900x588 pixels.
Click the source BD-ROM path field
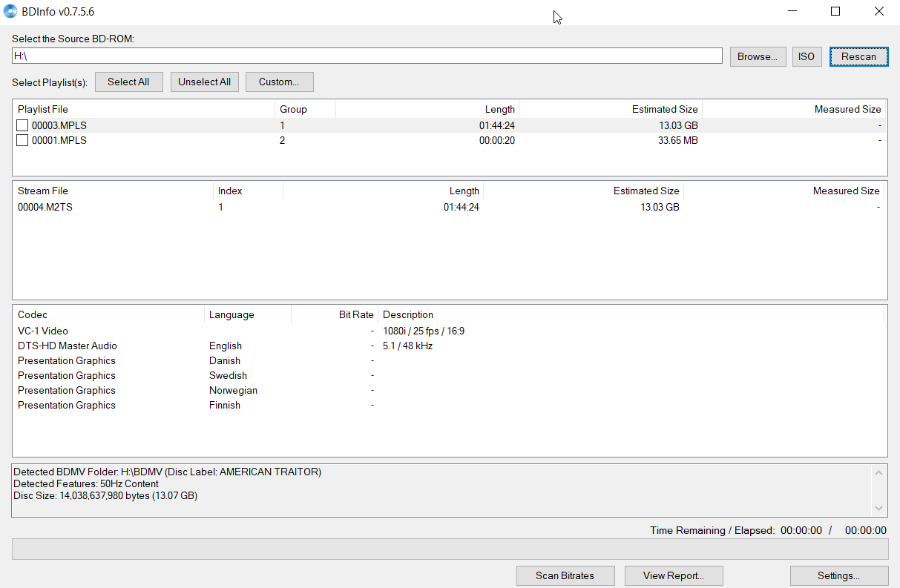(367, 56)
